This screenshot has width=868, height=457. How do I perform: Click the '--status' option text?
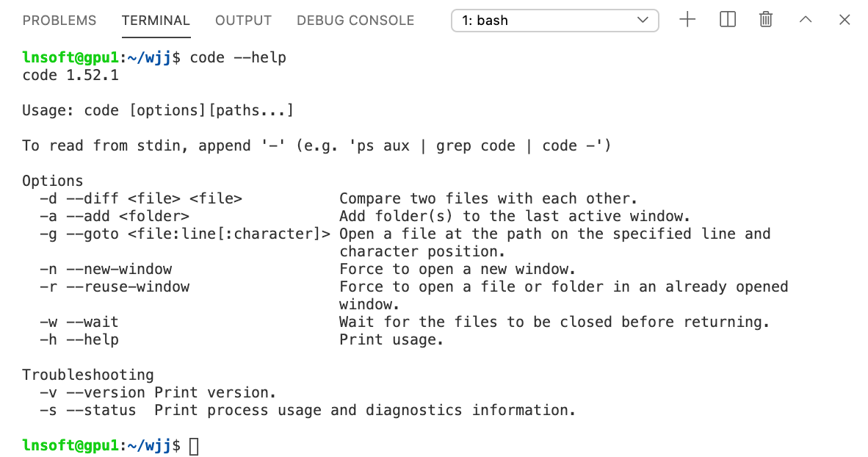[x=101, y=410]
